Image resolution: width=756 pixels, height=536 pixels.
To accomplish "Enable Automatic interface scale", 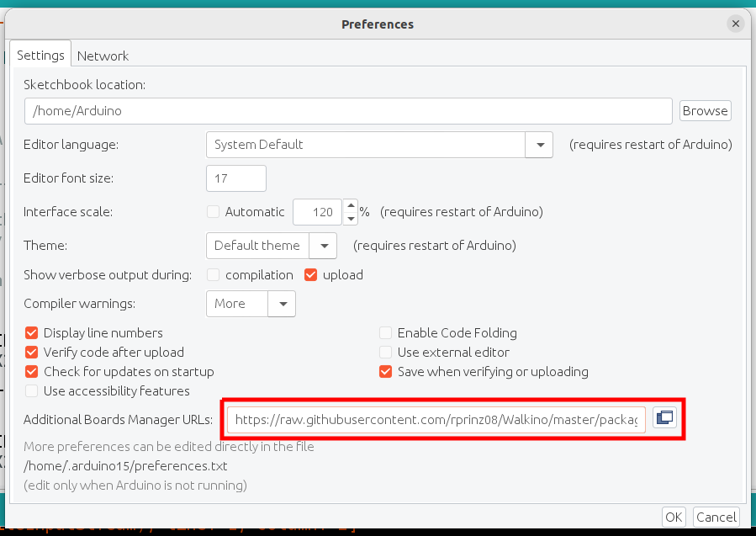I will click(x=213, y=212).
